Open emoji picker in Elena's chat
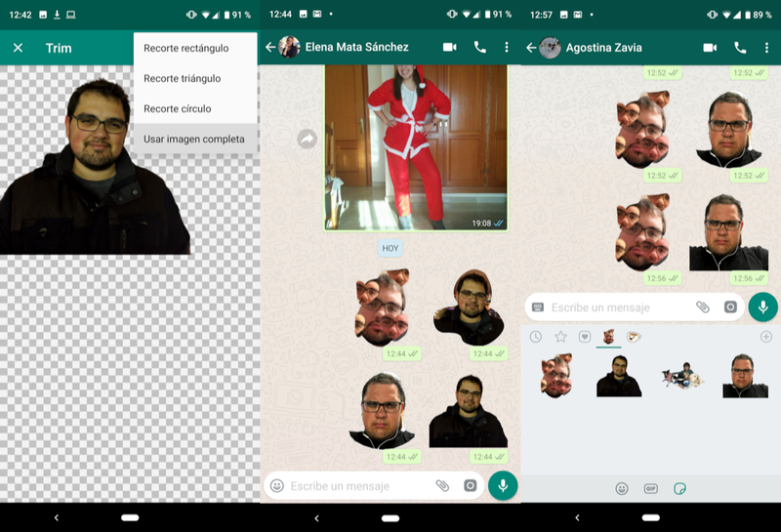The image size is (781, 532). coord(277,485)
